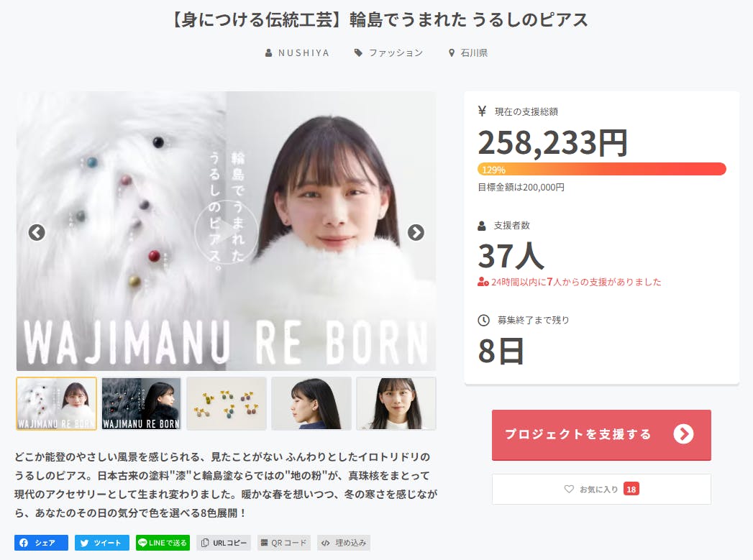The height and width of the screenshot is (560, 753).
Task: Show the previous slide with the left arrow
Action: pos(37,233)
